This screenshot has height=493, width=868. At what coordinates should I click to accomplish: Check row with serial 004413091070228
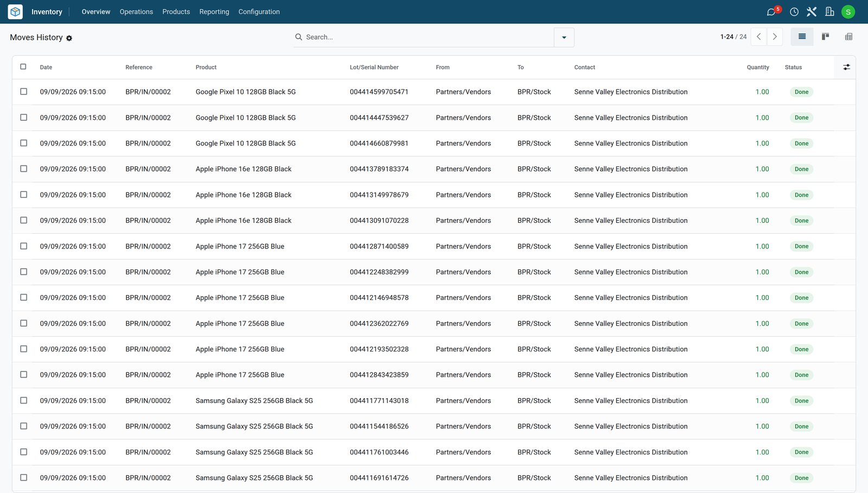(23, 220)
